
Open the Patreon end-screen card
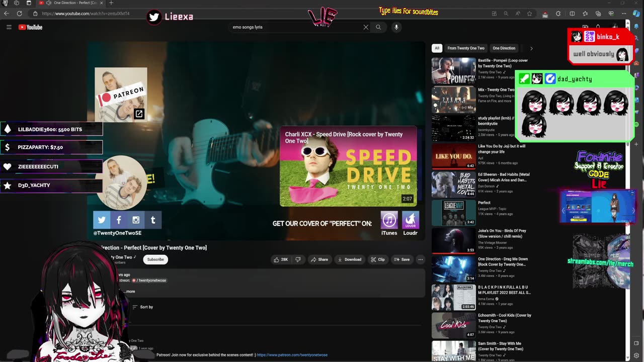[x=121, y=95]
